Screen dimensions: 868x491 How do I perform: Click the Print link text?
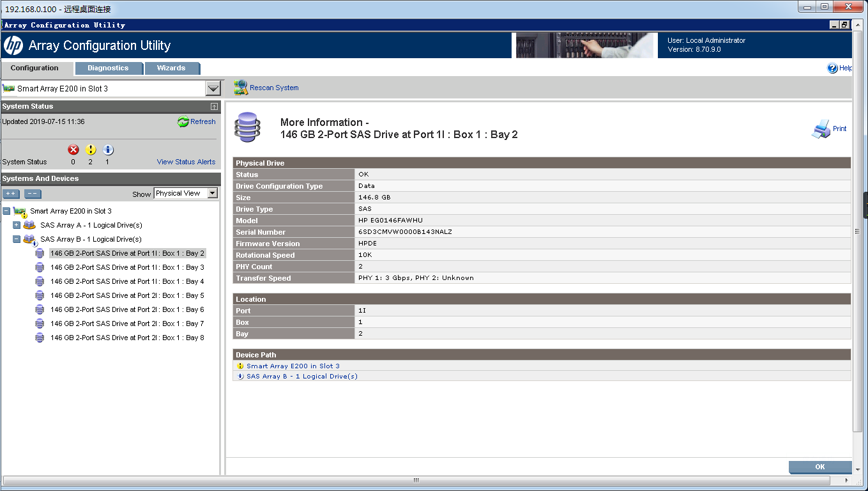point(839,129)
